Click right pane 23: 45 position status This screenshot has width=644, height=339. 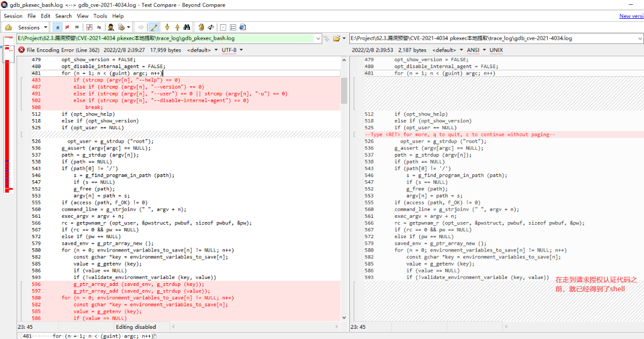pos(359,327)
